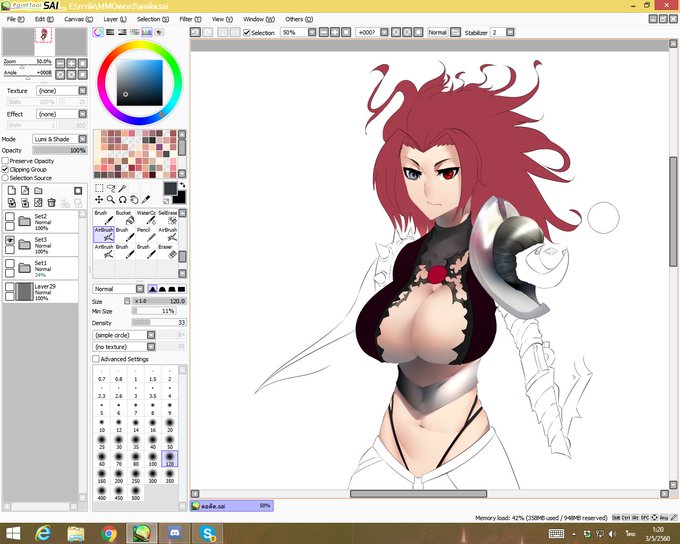The height and width of the screenshot is (544, 680).
Task: Delete the layer with trash icon
Action: [x=52, y=203]
